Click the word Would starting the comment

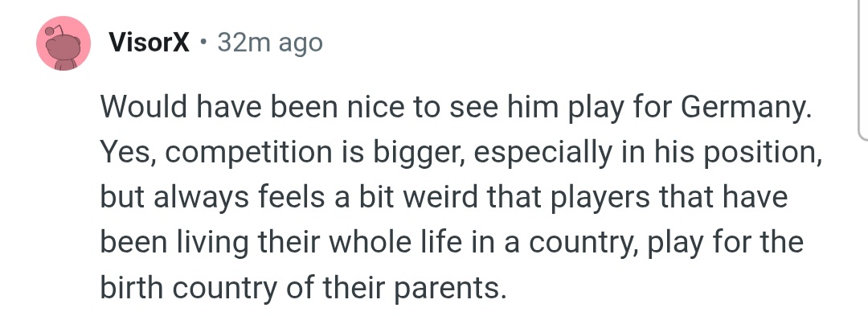coord(143,108)
